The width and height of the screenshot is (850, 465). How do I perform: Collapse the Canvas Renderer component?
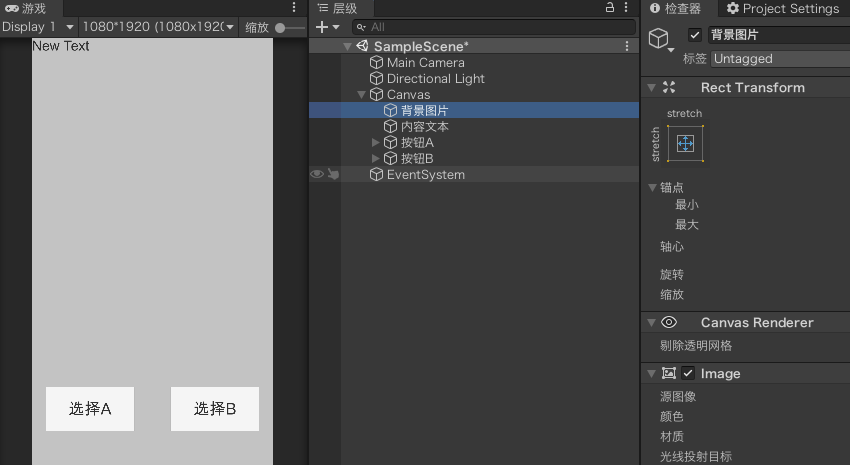(652, 322)
